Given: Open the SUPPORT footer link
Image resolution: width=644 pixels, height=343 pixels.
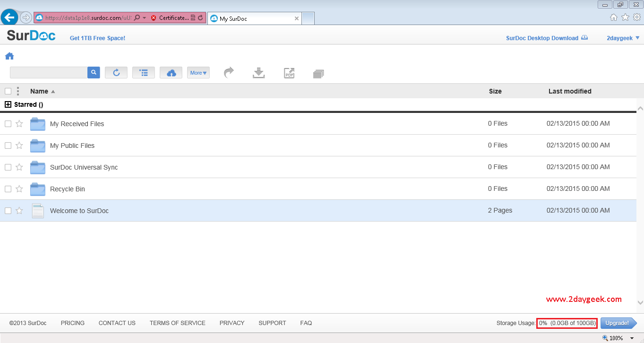Looking at the screenshot, I should pyautogui.click(x=272, y=323).
